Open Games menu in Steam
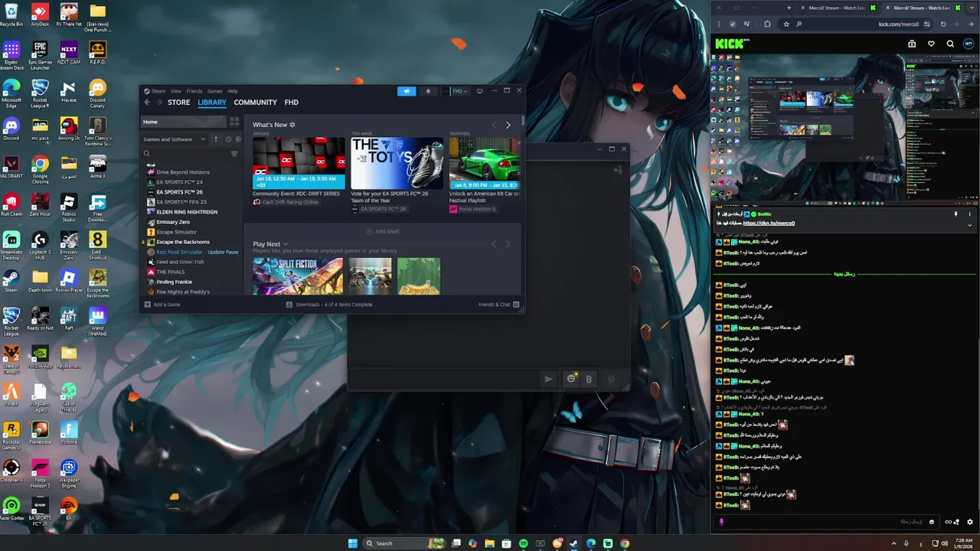Image resolution: width=980 pixels, height=551 pixels. tap(215, 91)
